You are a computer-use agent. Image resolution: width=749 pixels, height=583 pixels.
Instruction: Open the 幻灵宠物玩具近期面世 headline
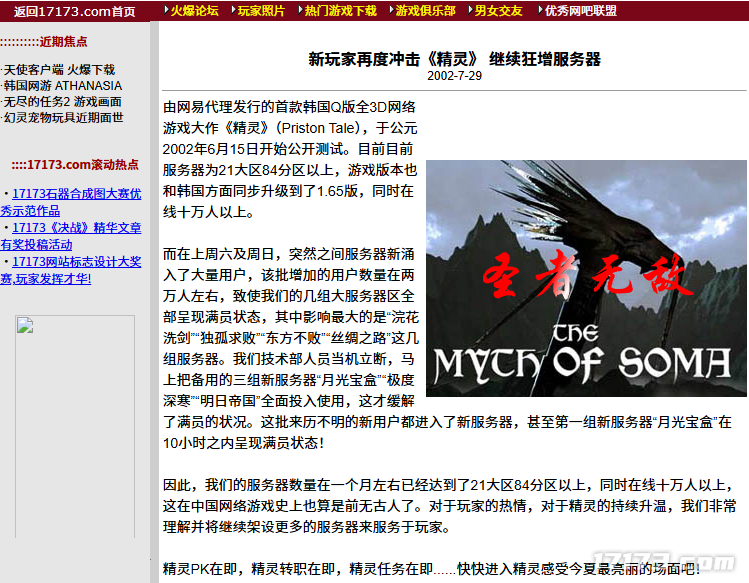click(x=63, y=117)
